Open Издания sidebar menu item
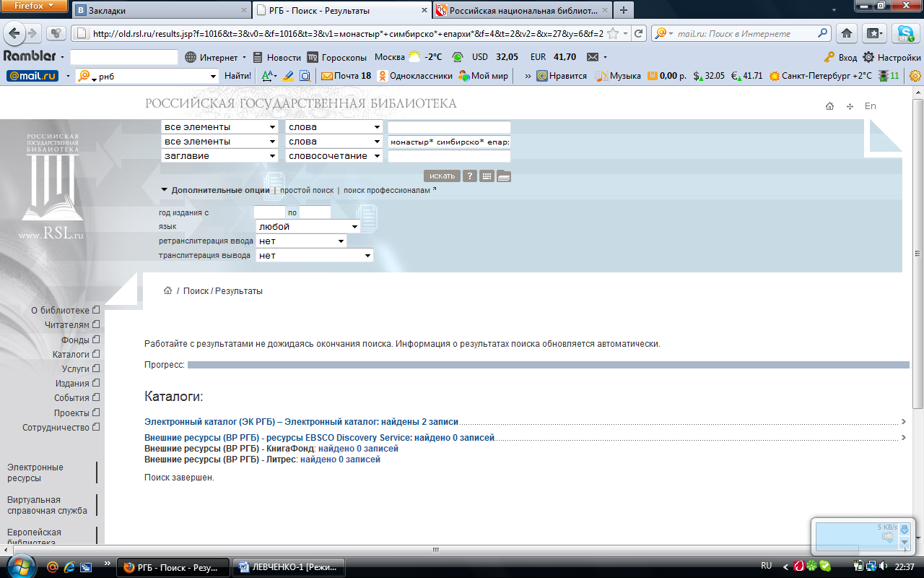The height and width of the screenshot is (578, 924). pos(77,384)
